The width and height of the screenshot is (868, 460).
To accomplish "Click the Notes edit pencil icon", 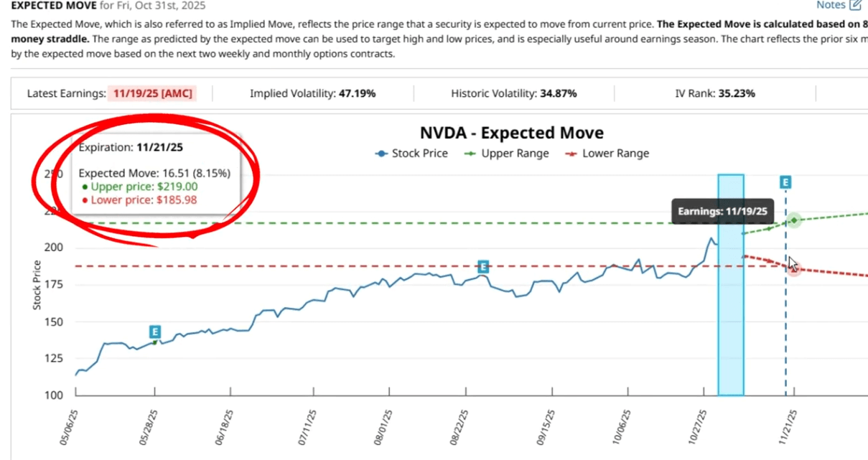I will [x=856, y=5].
